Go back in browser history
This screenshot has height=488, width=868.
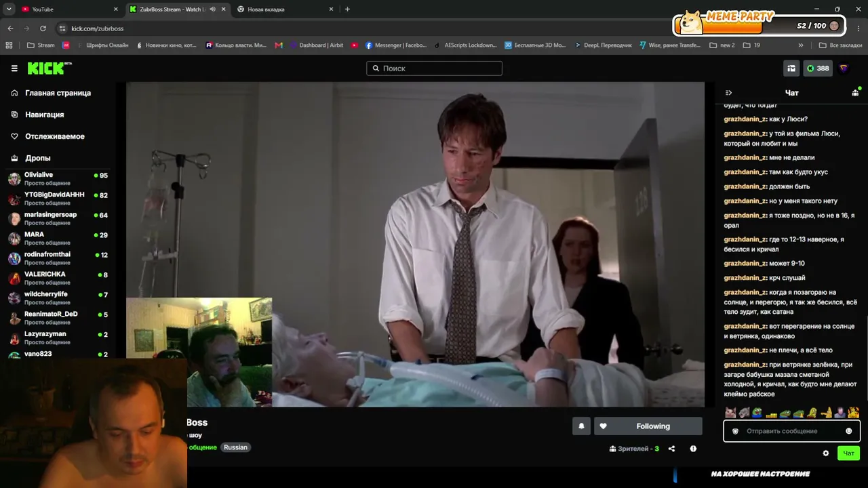pos(10,28)
